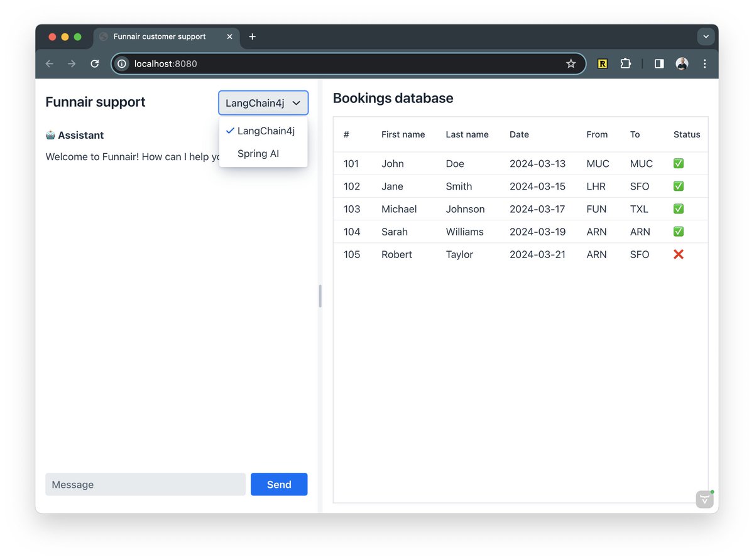Click the Assistant robot icon

(x=50, y=135)
